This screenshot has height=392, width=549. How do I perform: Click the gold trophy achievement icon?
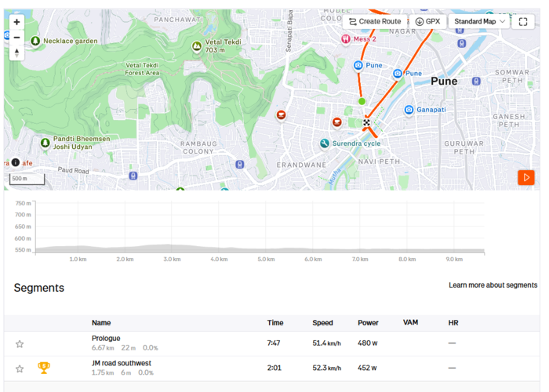click(44, 368)
